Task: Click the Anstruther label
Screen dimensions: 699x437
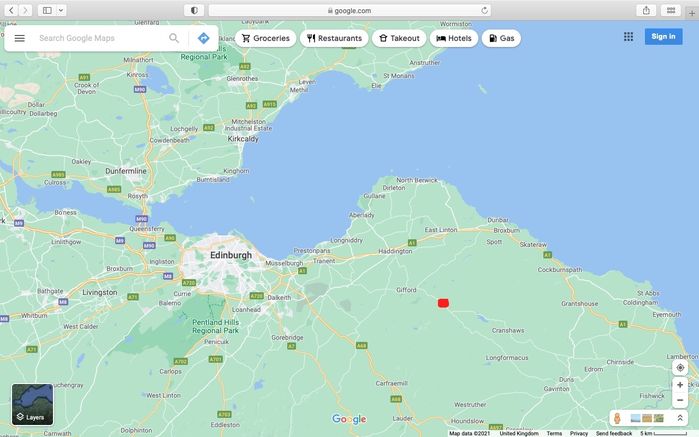Action: (x=424, y=63)
